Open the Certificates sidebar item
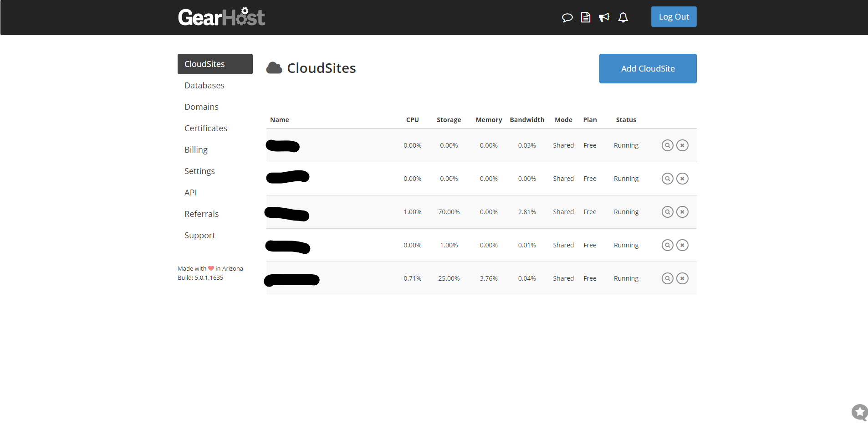Viewport: 868px width, 426px height. tap(206, 128)
